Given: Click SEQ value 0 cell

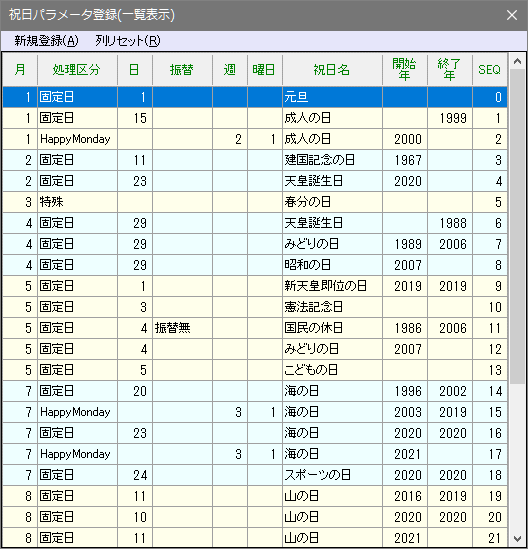Looking at the screenshot, I should coord(489,97).
